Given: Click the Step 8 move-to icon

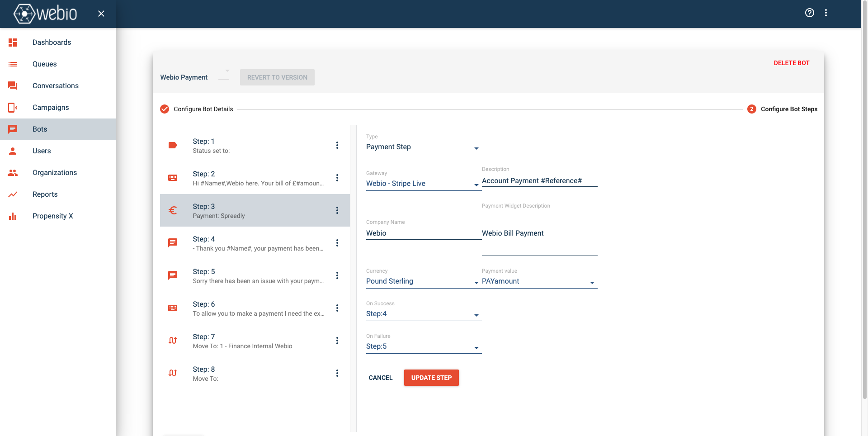Looking at the screenshot, I should tap(173, 373).
